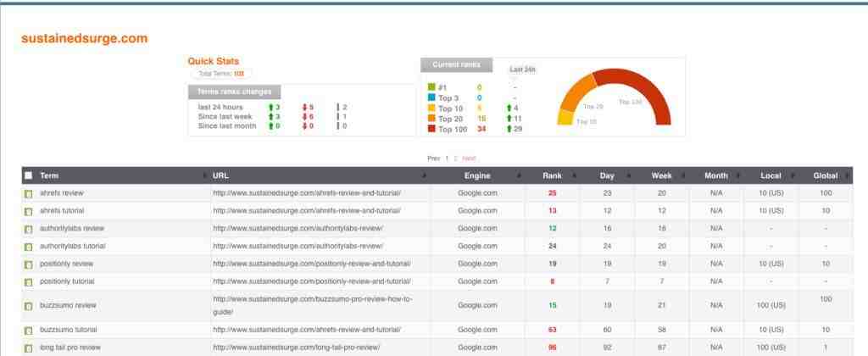Sort by the Global column arrow
868x356 pixels.
(847, 176)
